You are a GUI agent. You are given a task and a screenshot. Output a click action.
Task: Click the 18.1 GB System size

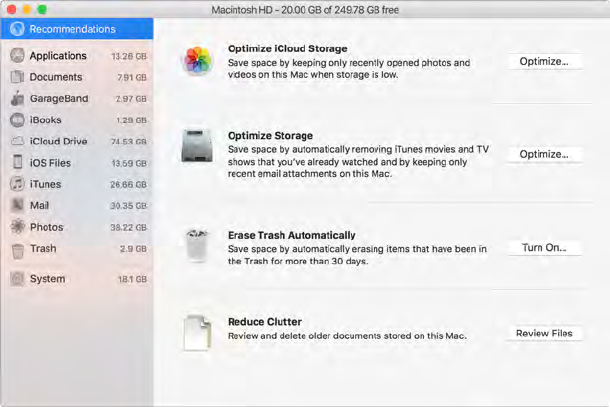(132, 279)
